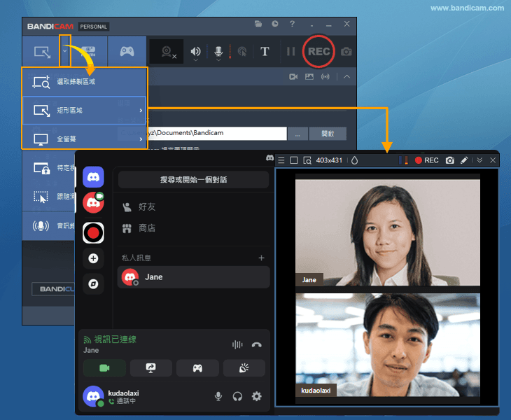Toggle speaker sound in Bandicam toolbar
Image resolution: width=511 pixels, height=420 pixels.
(x=195, y=52)
